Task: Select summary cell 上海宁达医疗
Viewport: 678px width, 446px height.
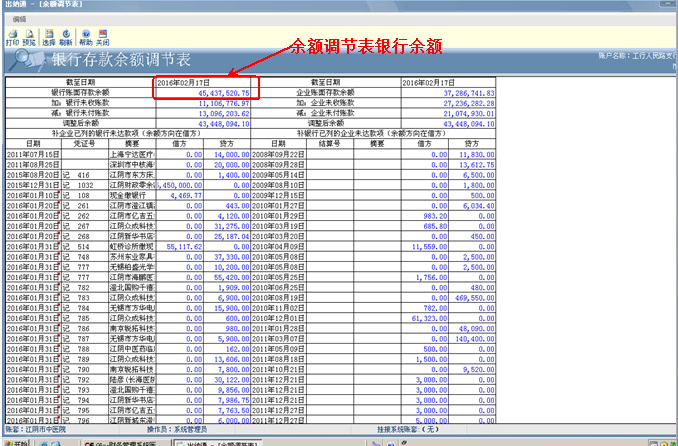Action: click(x=132, y=154)
